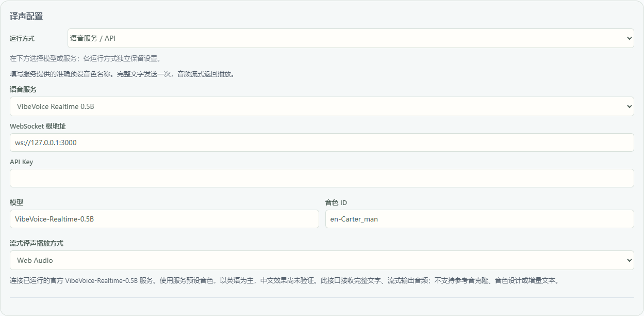The width and height of the screenshot is (644, 316).
Task: Click the hint text 填写服务提供的准确预设音色名称
Action: click(122, 74)
